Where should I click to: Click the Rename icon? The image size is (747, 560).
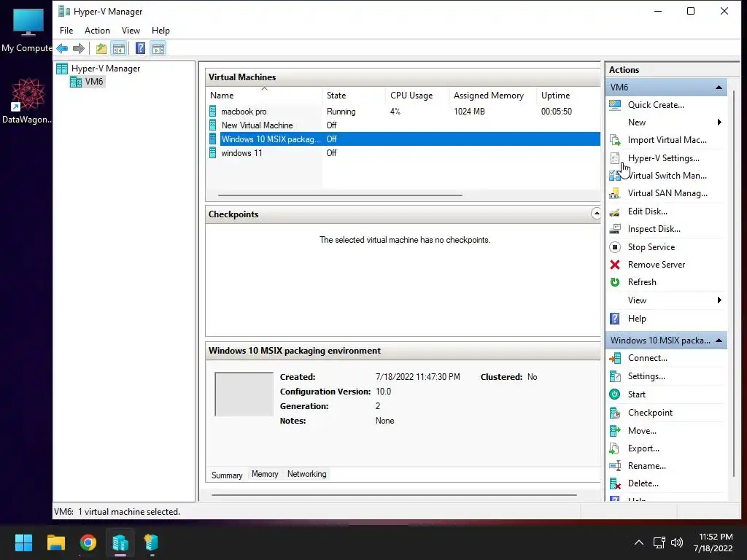[x=615, y=466]
